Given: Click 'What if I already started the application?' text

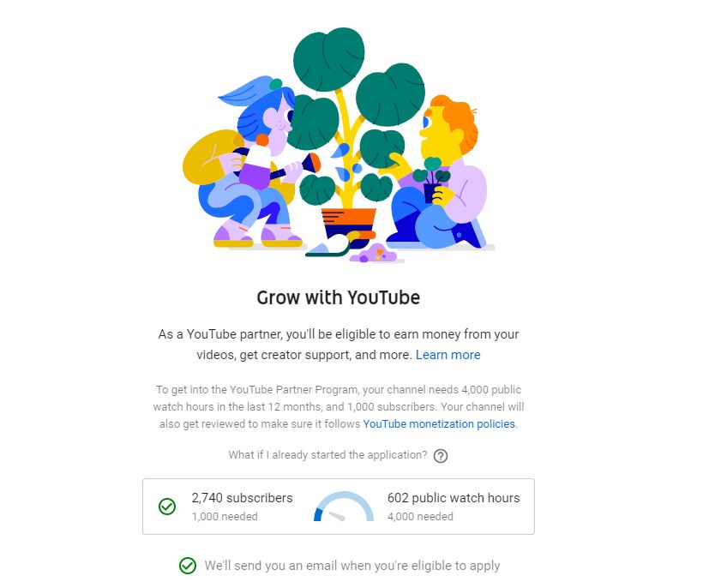Looking at the screenshot, I should tap(327, 455).
